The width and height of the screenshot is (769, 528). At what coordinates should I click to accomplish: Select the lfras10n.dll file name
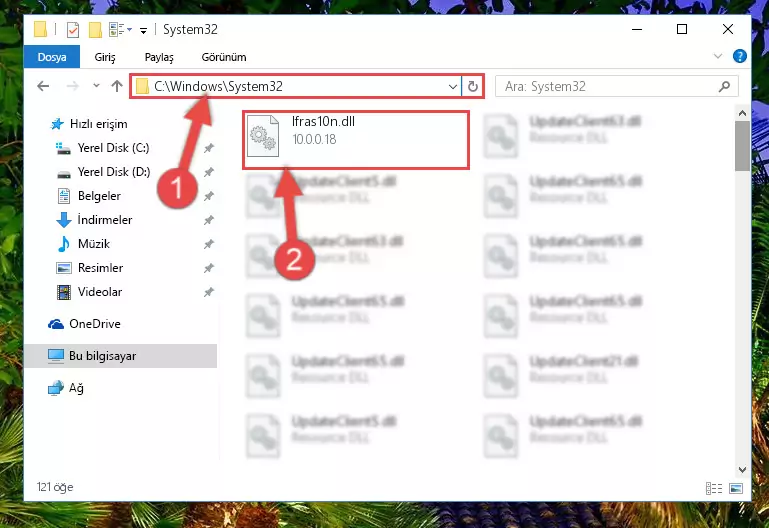323,122
